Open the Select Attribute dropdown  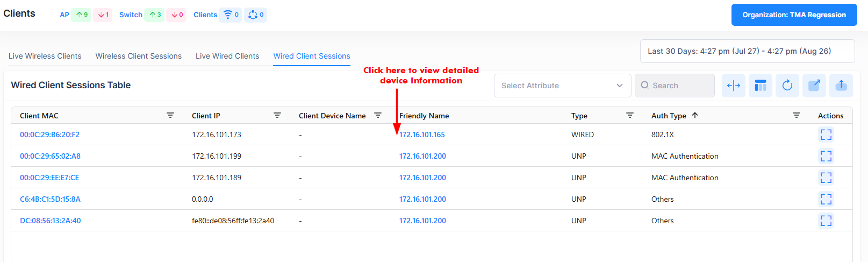[x=562, y=86]
